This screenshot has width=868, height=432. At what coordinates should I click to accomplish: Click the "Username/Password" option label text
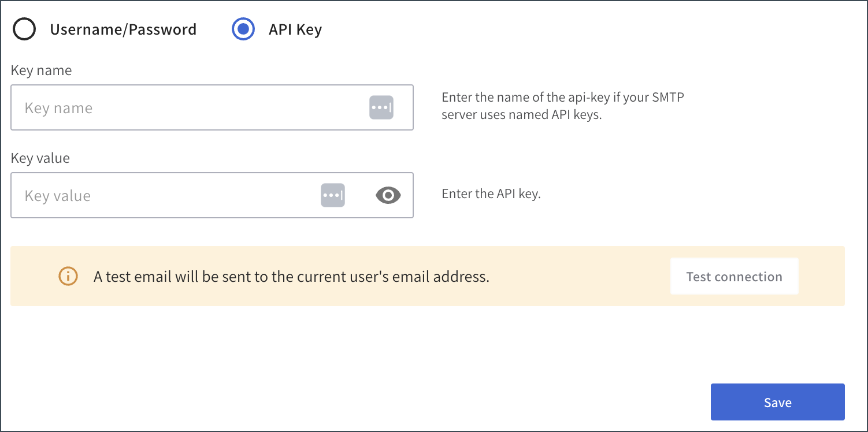(123, 29)
